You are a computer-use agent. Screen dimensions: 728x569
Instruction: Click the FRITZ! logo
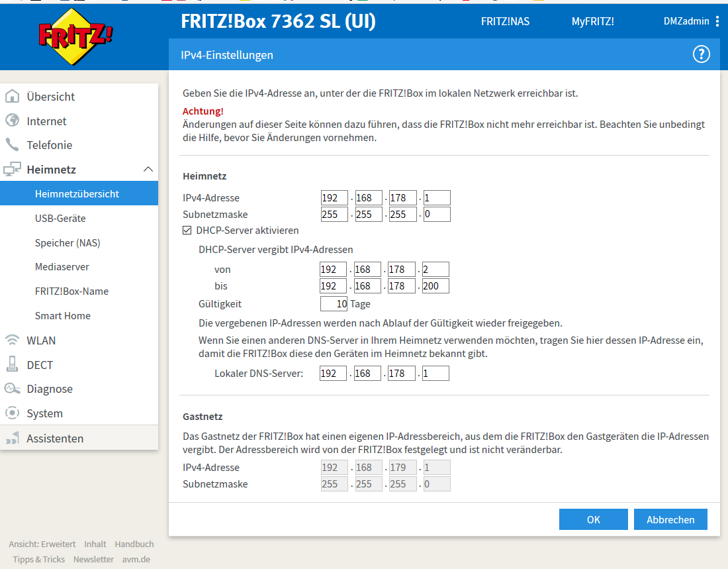click(75, 36)
